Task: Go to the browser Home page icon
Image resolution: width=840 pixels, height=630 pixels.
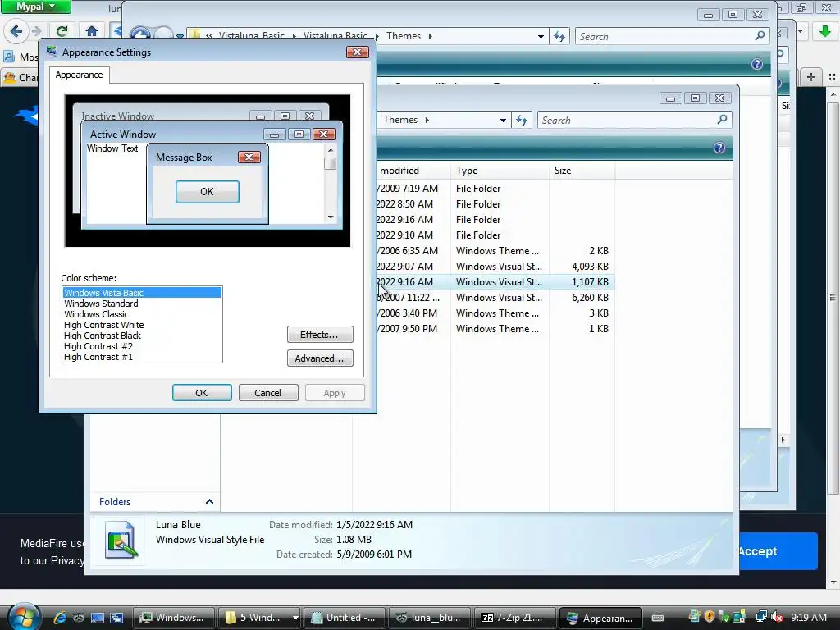Action: (92, 31)
